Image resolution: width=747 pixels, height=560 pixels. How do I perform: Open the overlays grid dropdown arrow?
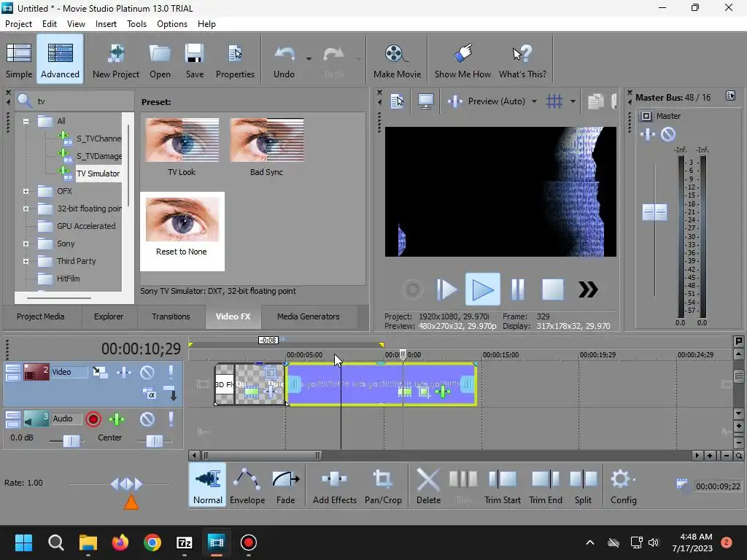(573, 101)
